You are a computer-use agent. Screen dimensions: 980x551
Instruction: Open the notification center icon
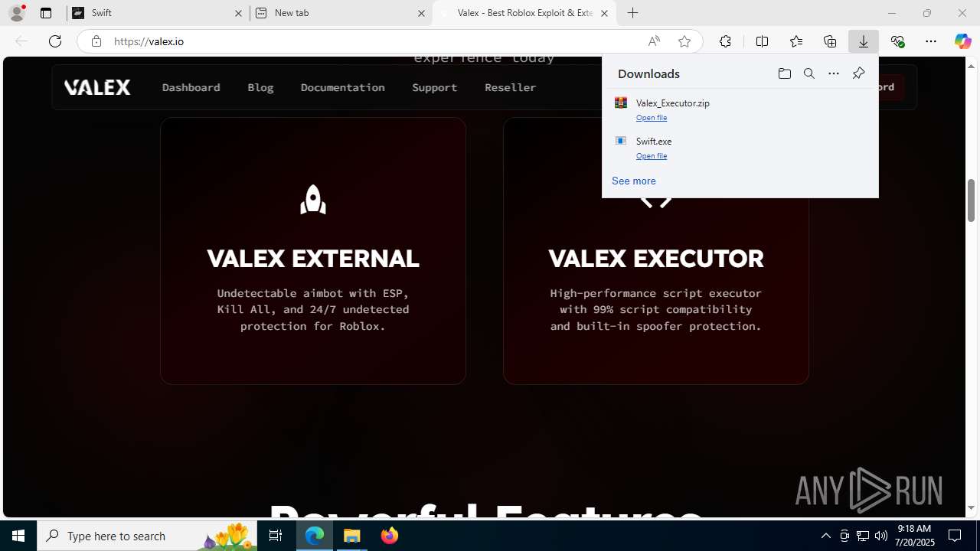pos(955,536)
